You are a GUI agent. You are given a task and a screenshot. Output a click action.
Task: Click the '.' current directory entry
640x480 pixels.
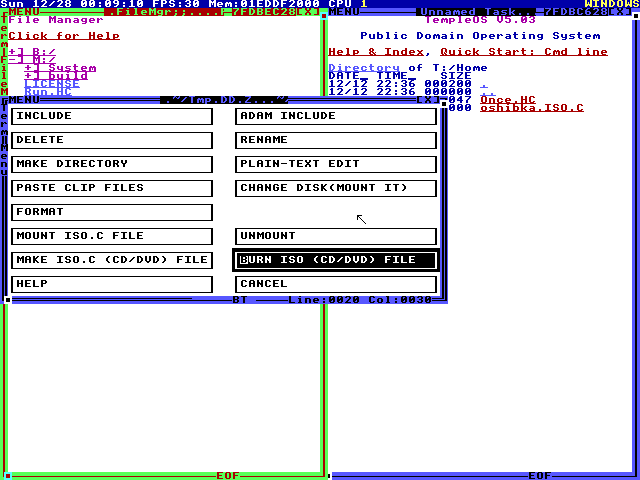point(484,84)
